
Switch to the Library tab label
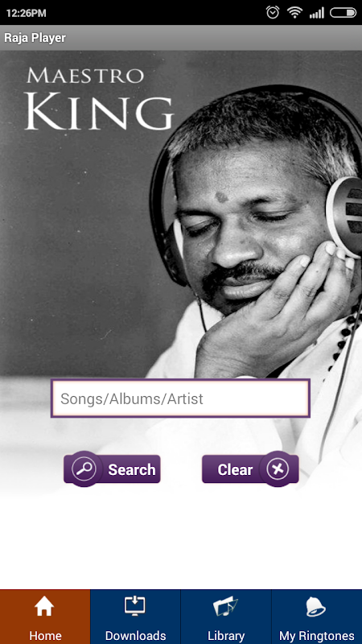point(226,635)
